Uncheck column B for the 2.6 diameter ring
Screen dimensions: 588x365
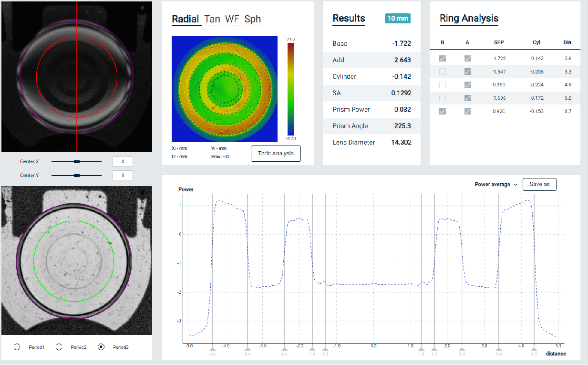click(443, 59)
